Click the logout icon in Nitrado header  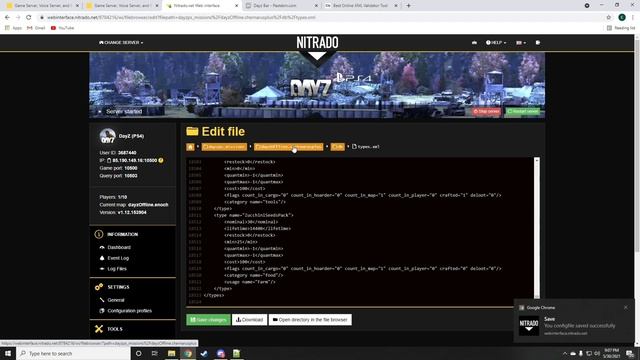(x=538, y=42)
